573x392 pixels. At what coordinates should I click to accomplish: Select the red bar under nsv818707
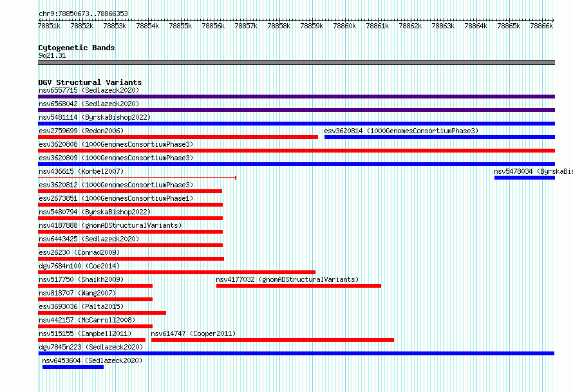pyautogui.click(x=95, y=299)
